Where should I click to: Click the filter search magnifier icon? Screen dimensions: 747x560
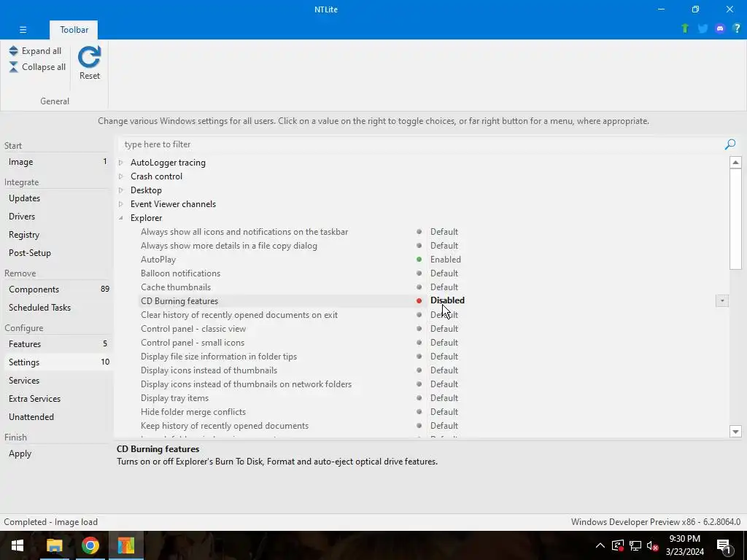729,144
